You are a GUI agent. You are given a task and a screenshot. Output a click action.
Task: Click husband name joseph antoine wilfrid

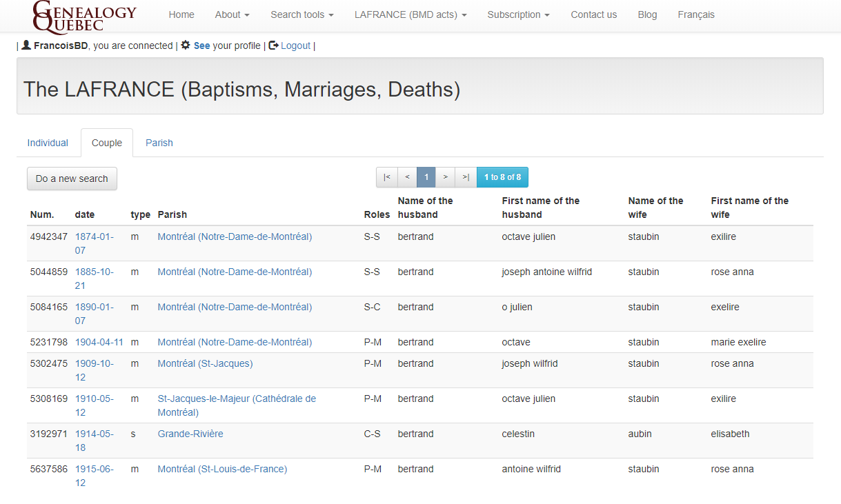tap(547, 272)
